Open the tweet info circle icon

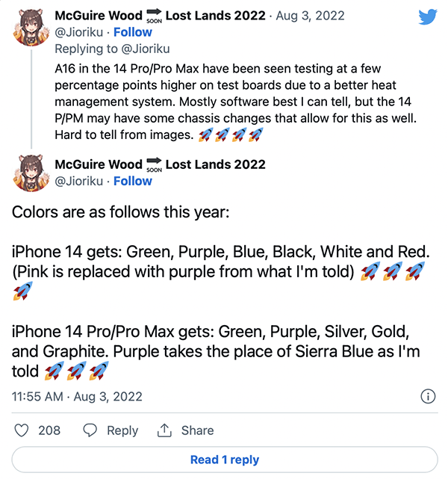point(428,397)
